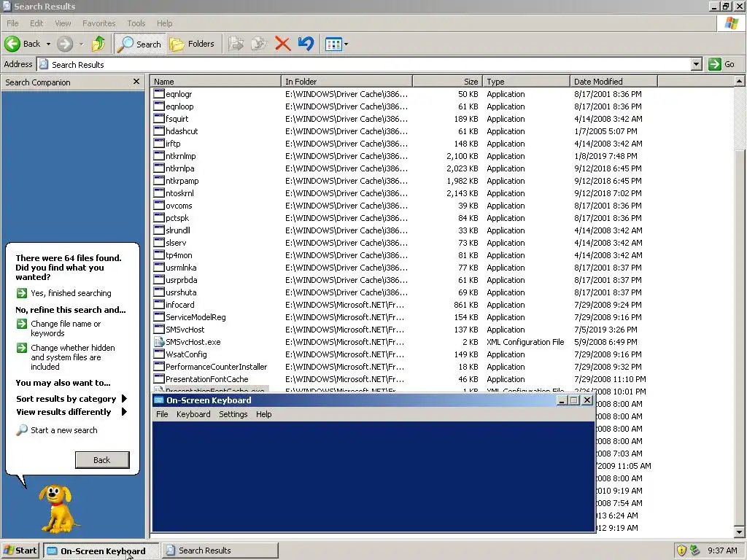Select the slserv application icon
The height and width of the screenshot is (560, 747).
point(158,243)
